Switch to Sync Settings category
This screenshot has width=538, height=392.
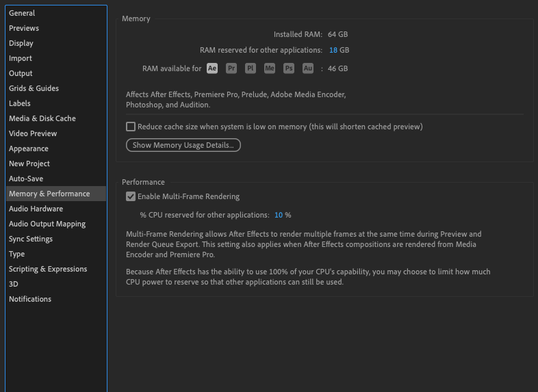(x=31, y=239)
